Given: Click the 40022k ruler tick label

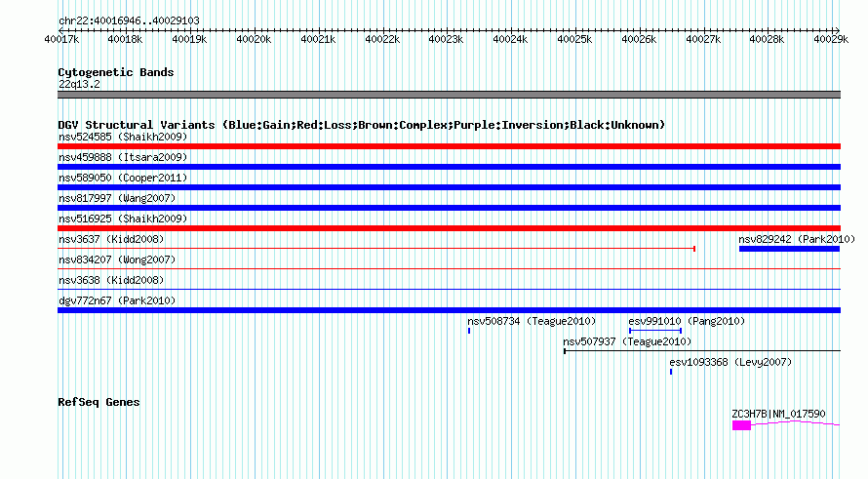Looking at the screenshot, I should pos(382,39).
